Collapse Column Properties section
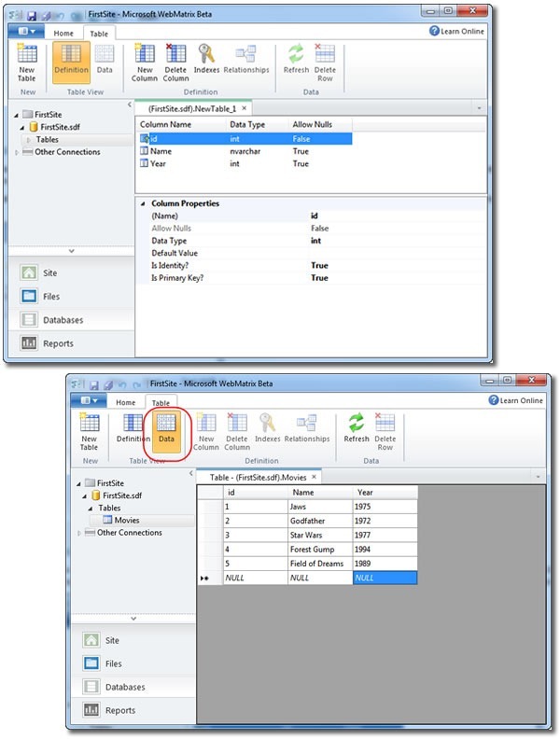Screen dimensions: 560x739 [143, 204]
